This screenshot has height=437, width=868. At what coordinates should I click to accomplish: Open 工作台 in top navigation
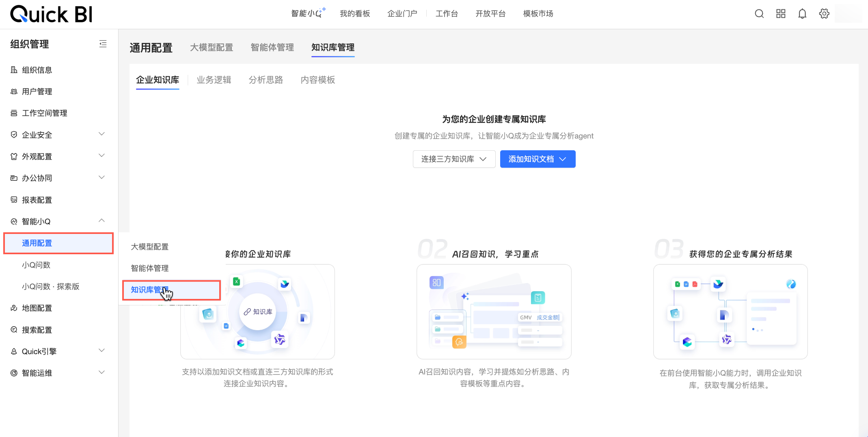point(447,13)
